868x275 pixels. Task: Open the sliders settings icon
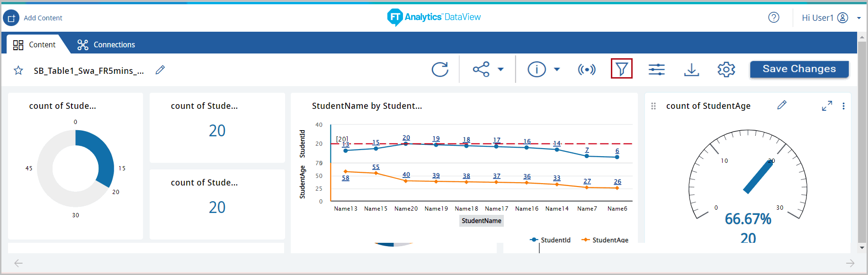(x=656, y=70)
